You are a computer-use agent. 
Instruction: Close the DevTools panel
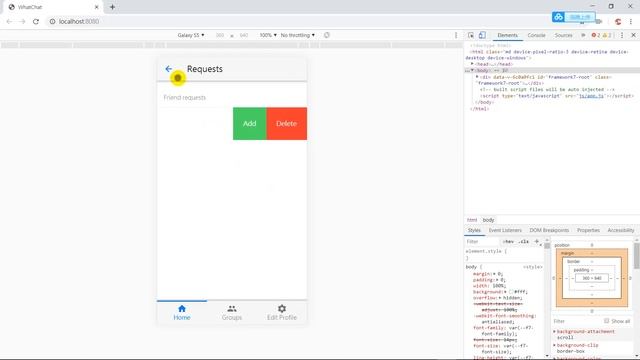(x=633, y=35)
